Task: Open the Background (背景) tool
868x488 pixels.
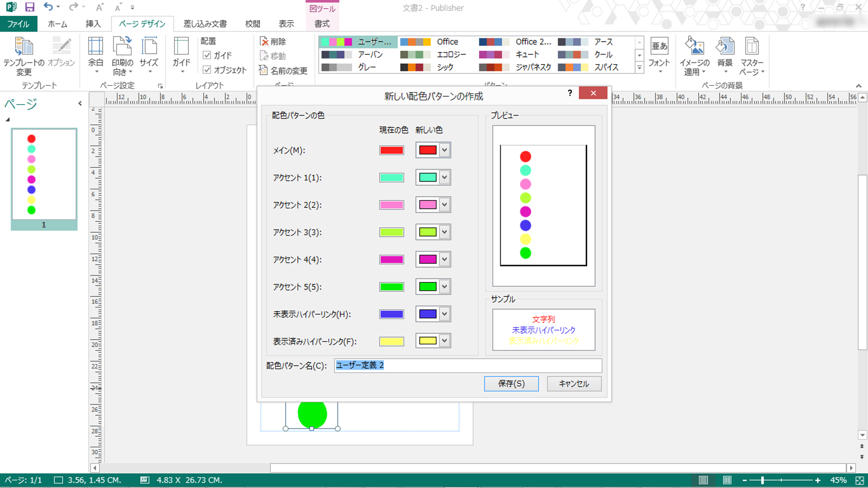Action: pos(725,56)
